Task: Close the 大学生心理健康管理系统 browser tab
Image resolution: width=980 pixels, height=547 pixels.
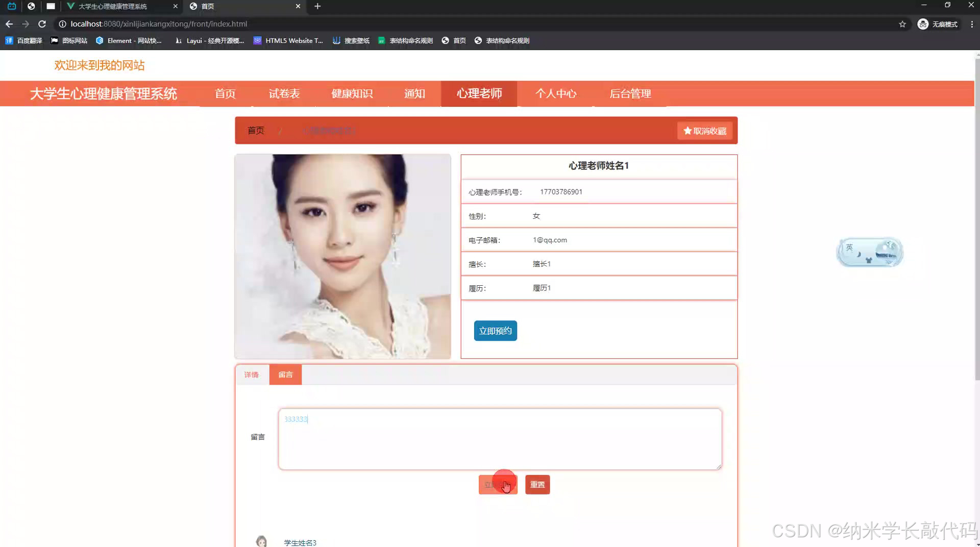Action: pyautogui.click(x=175, y=6)
